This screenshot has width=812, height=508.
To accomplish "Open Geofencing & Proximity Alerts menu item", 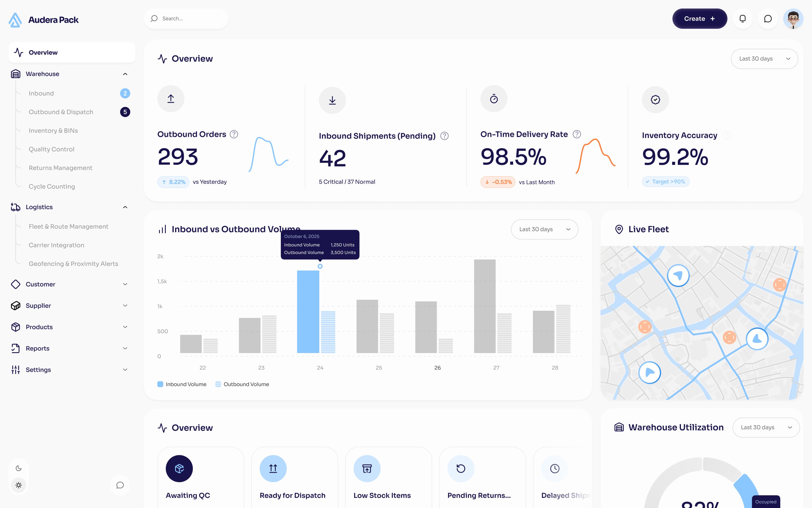I will click(x=73, y=264).
